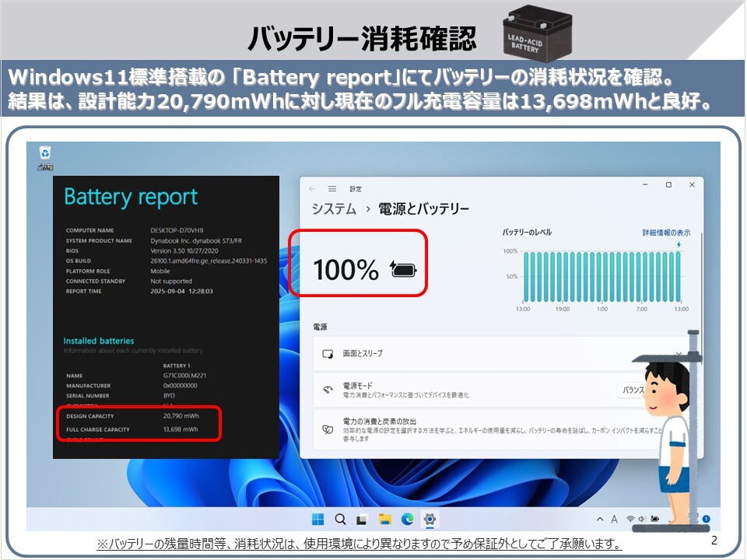Viewport: 747px width, 560px height.
Task: Click the OS build value starting 26100.1
Action: tap(209, 261)
